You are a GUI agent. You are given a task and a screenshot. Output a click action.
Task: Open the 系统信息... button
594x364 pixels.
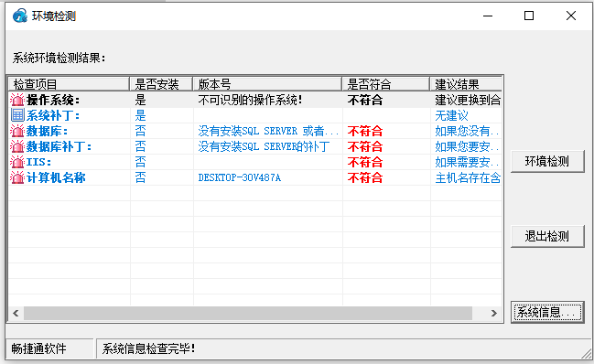click(547, 312)
